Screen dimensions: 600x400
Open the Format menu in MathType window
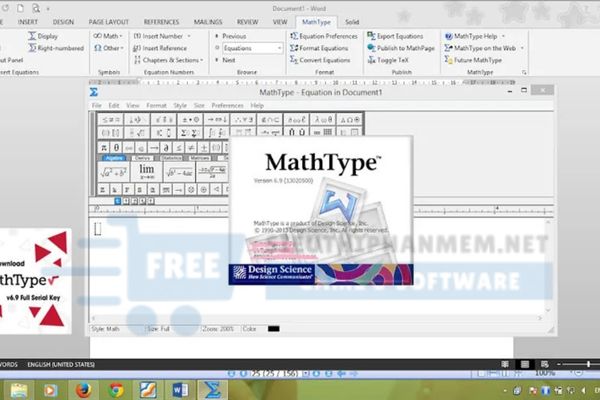(x=156, y=105)
